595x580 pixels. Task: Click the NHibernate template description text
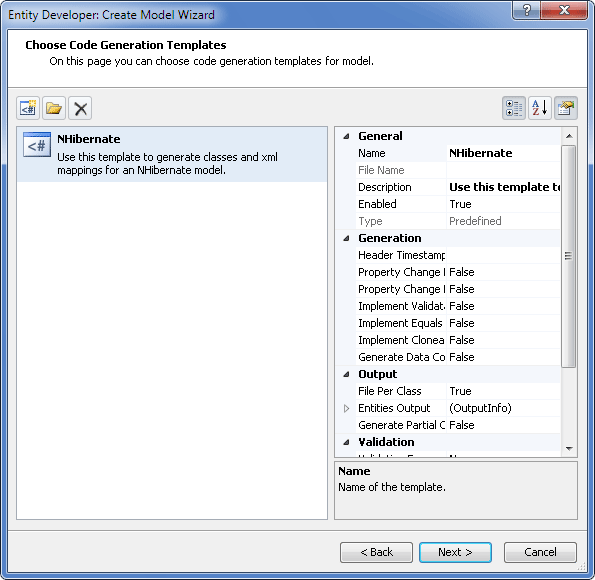[x=167, y=164]
